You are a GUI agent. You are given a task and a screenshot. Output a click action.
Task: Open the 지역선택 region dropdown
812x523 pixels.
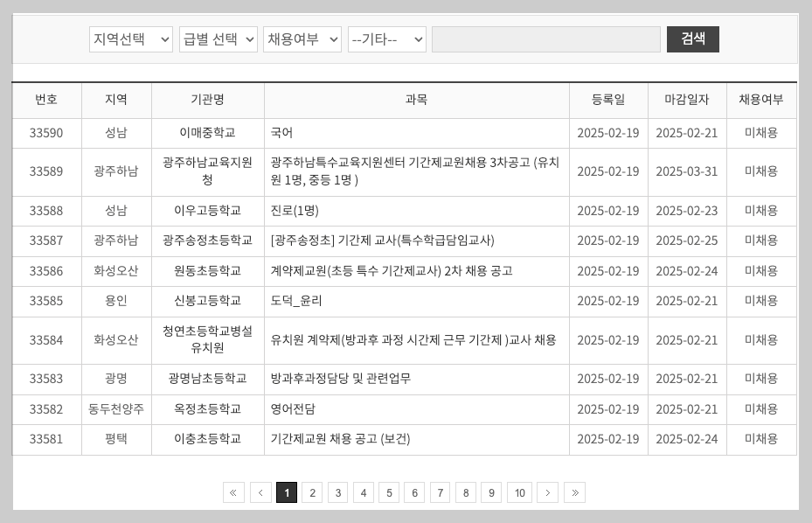130,39
